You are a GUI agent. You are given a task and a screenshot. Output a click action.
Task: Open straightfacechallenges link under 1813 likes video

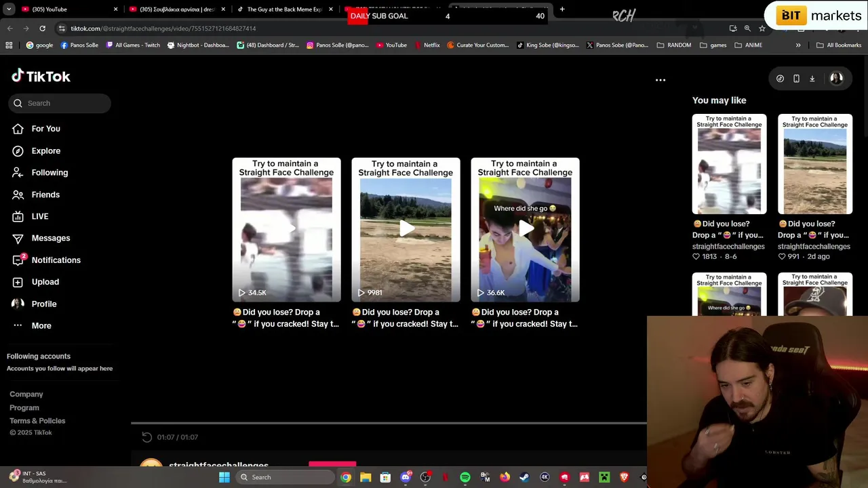point(728,247)
